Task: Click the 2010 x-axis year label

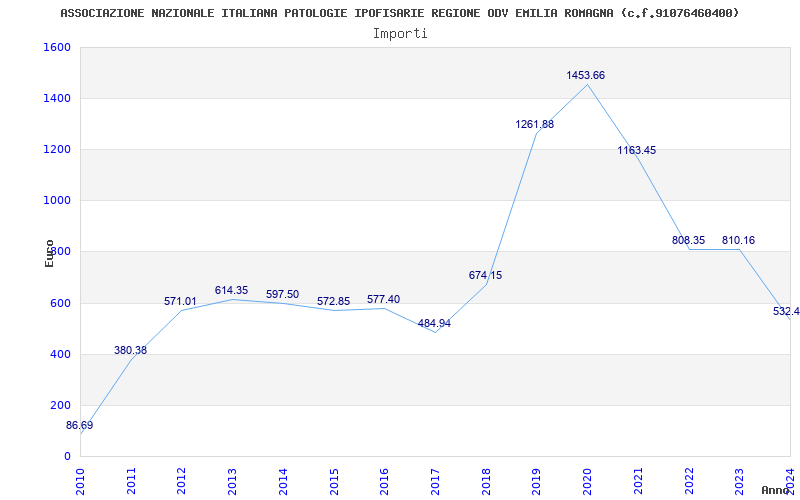Action: tap(80, 481)
